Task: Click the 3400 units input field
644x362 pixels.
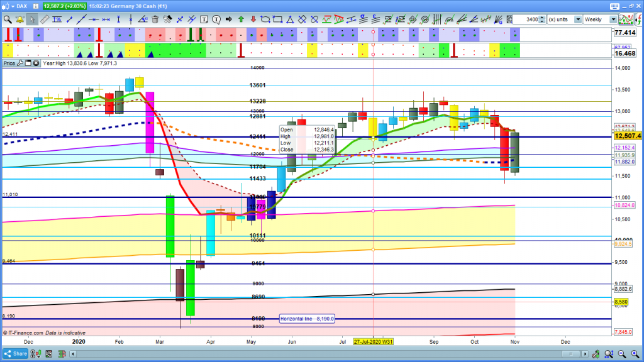Action: click(527, 19)
